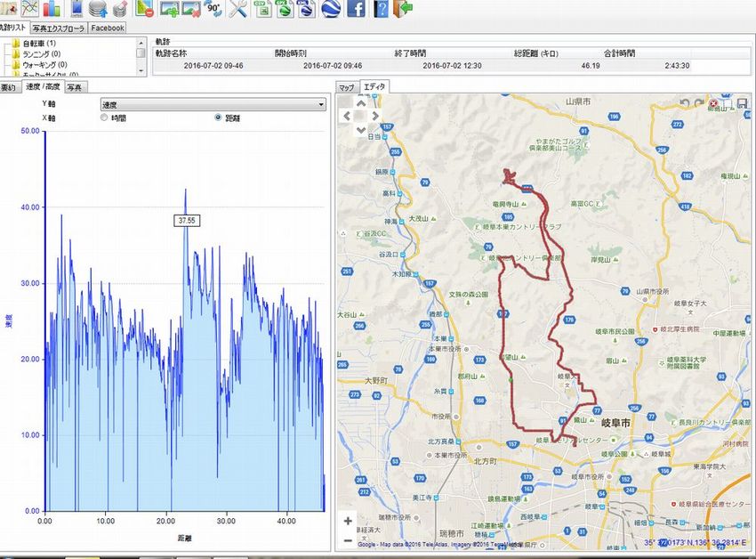Click the 軌跡名称 column header
The image size is (756, 559).
click(x=171, y=53)
